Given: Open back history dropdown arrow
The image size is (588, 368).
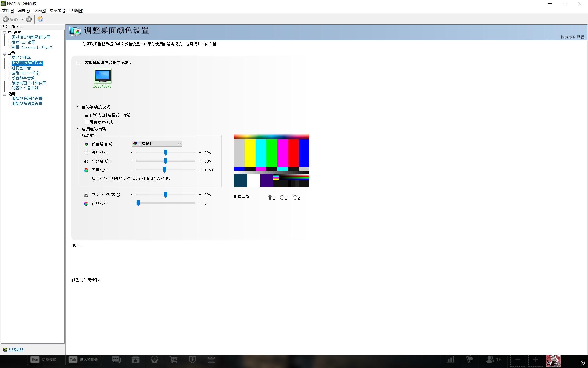Looking at the screenshot, I should coord(22,19).
